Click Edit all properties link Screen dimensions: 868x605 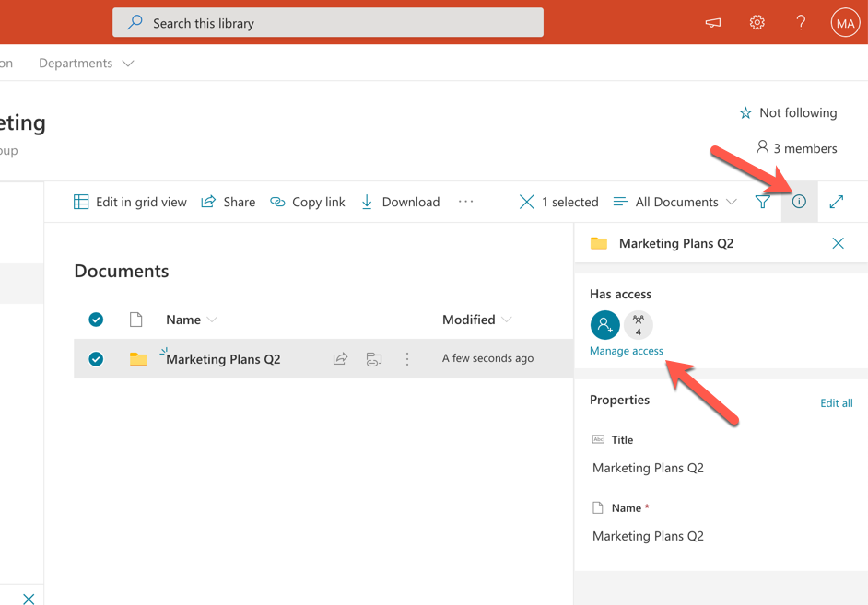pyautogui.click(x=836, y=403)
